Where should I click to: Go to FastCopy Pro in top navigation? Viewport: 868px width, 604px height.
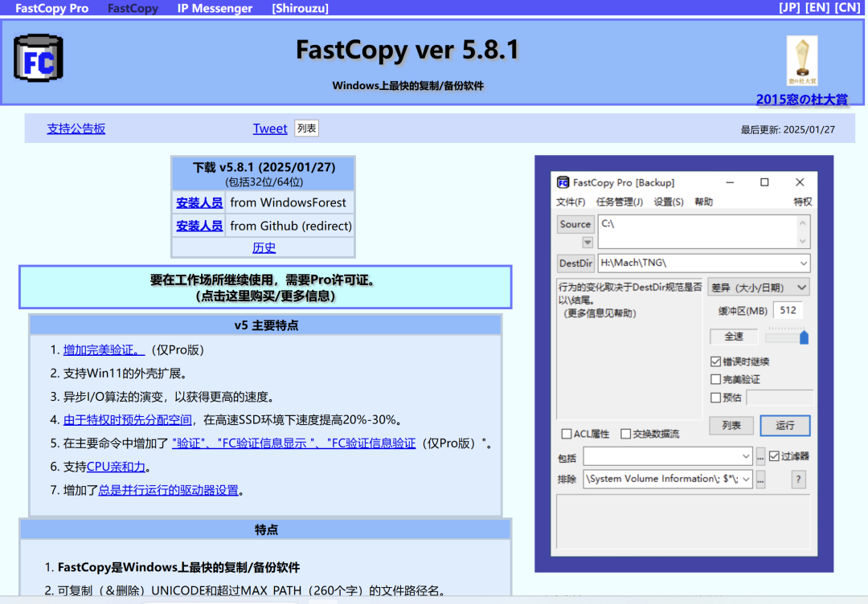point(51,8)
